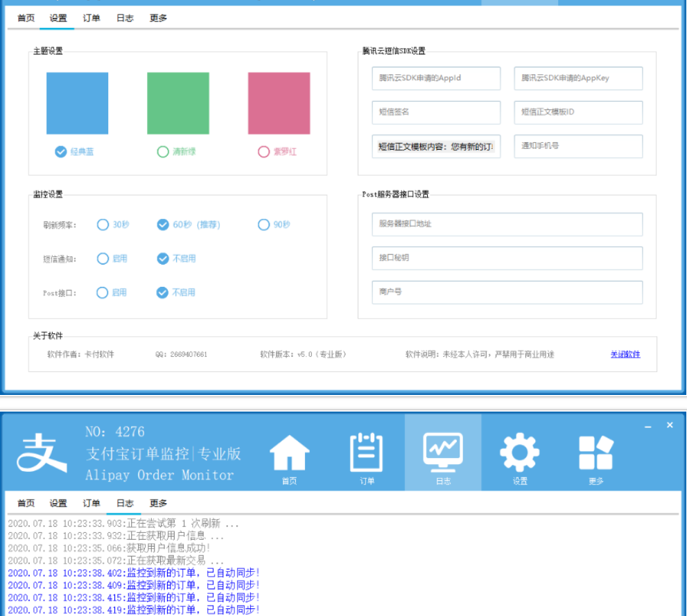Click 软件版本: v5.0 (专业版) text
The width and height of the screenshot is (687, 616).
click(303, 354)
